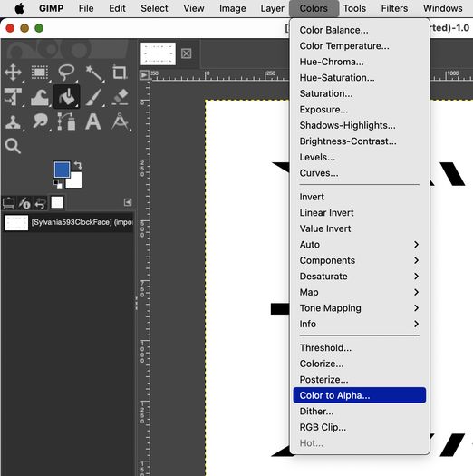The height and width of the screenshot is (476, 473).
Task: Open the Filters menu
Action: (394, 8)
